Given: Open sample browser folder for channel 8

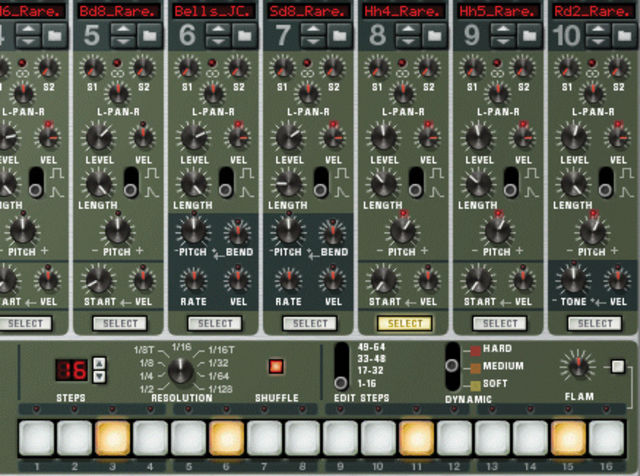Looking at the screenshot, I should click(x=435, y=36).
